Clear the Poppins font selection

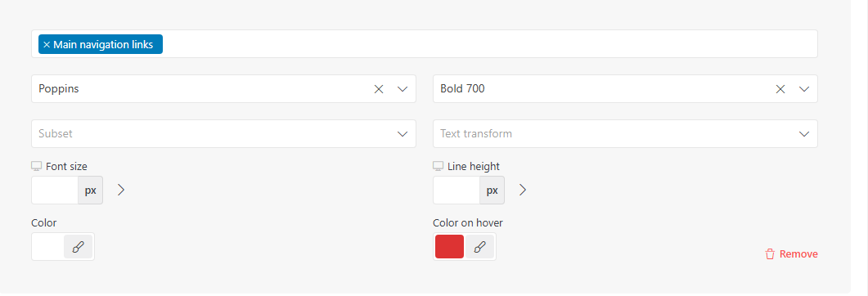pyautogui.click(x=379, y=89)
